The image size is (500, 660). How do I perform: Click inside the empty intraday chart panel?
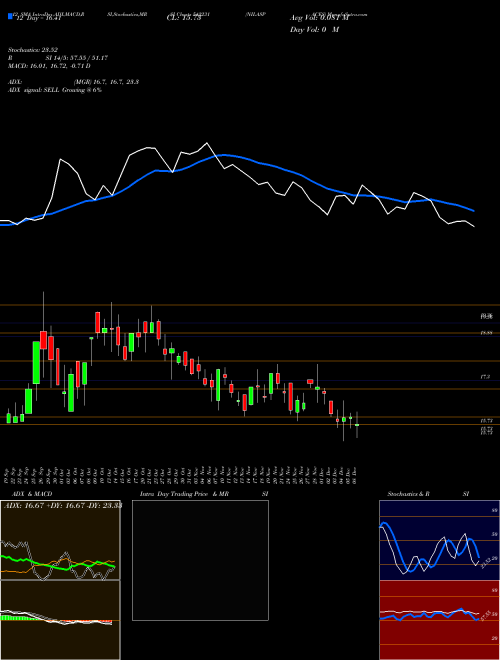200,560
